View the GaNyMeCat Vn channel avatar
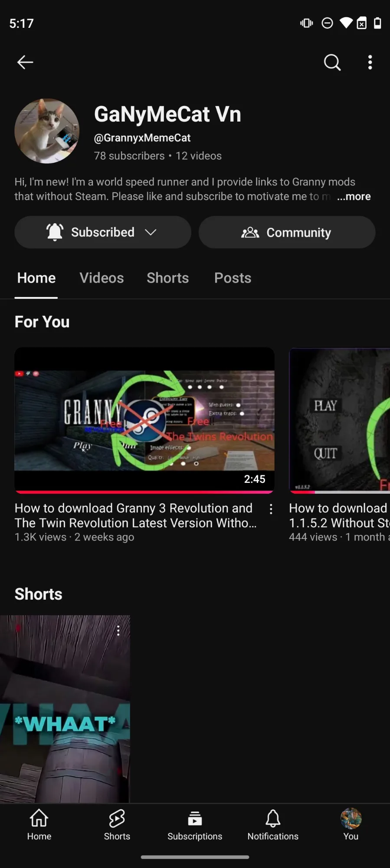Screen dimensions: 390x868 (x=47, y=131)
